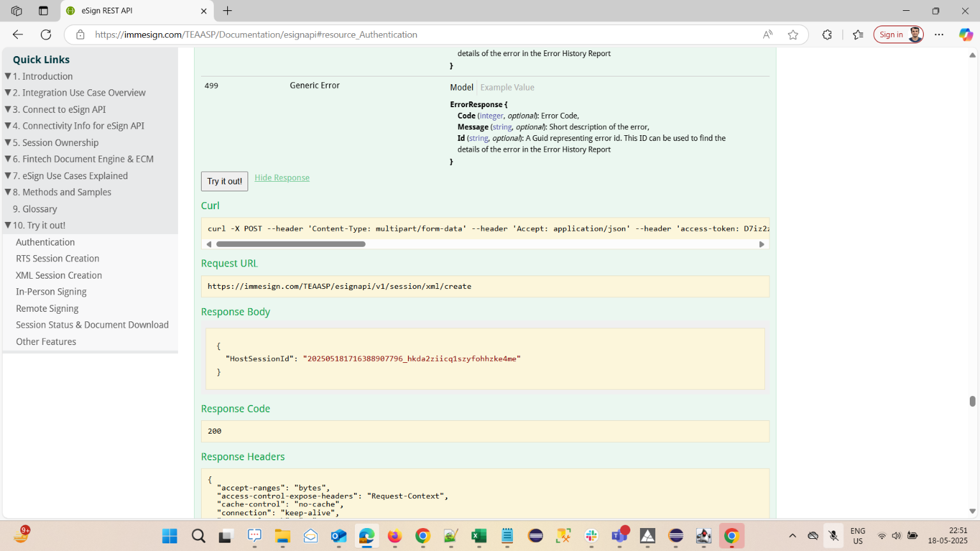Viewport: 980px width, 551px height.
Task: Open the Tab actions menu icon
Action: tap(43, 11)
